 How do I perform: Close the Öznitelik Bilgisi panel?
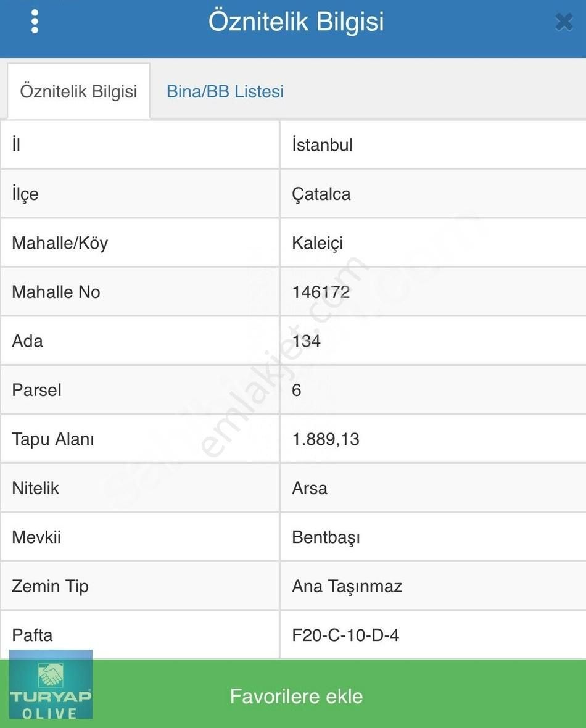[x=564, y=22]
